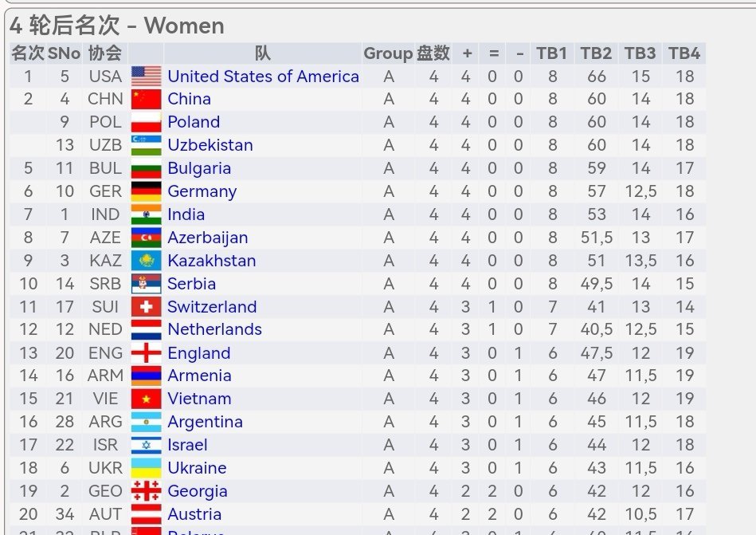756x535 pixels.
Task: Click the Germany flag icon
Action: coord(146,191)
